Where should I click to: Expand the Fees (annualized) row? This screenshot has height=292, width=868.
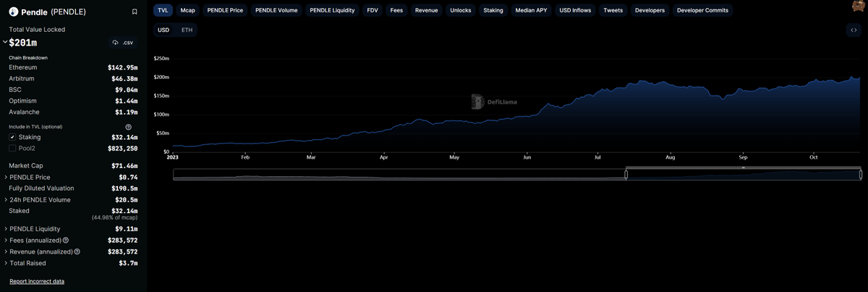[x=7, y=240]
